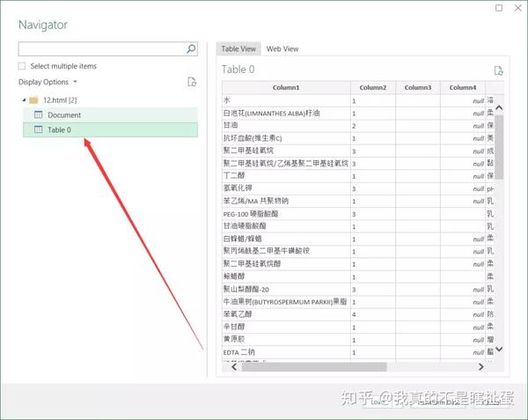The height and width of the screenshot is (420, 528).
Task: Collapse the 12.html [2] tree node
Action: coord(24,100)
